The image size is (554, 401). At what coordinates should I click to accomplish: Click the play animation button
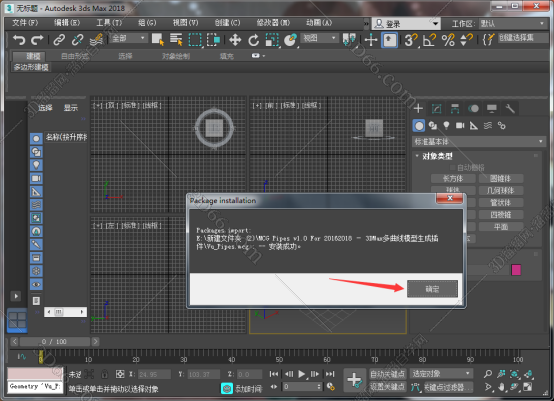coord(301,374)
